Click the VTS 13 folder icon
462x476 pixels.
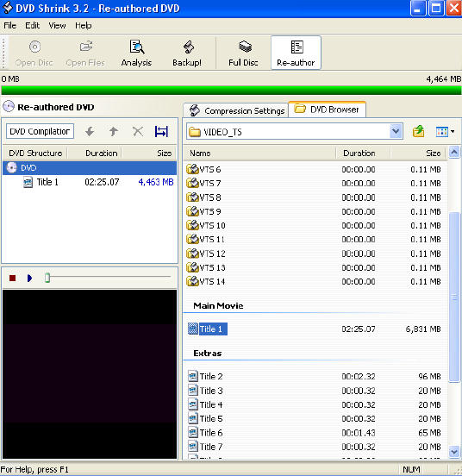192,267
